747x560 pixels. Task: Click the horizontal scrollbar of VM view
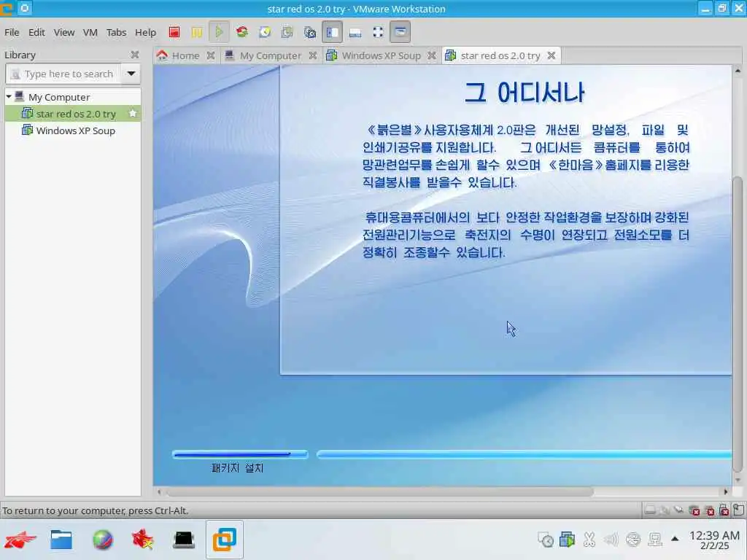379,491
